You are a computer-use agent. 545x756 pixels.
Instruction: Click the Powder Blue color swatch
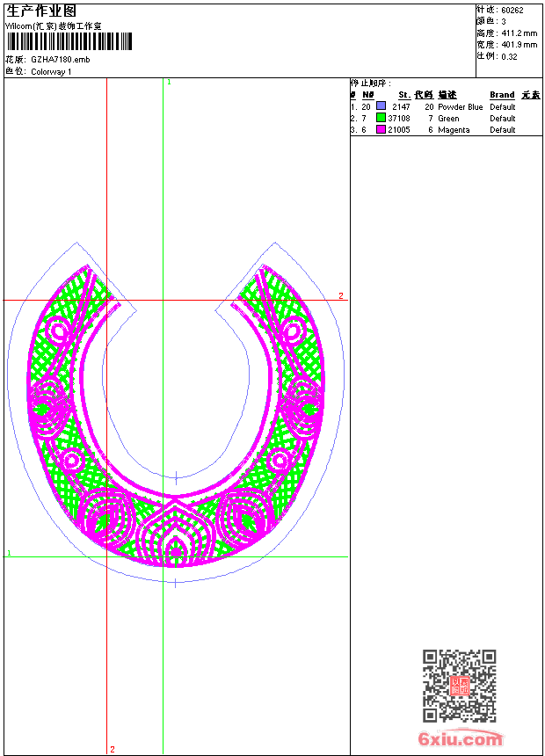[381, 105]
